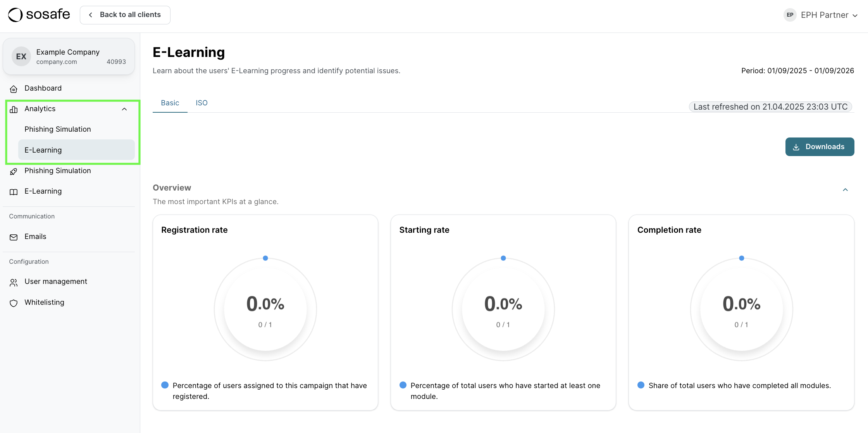
Task: Click the User management people icon
Action: 14,282
